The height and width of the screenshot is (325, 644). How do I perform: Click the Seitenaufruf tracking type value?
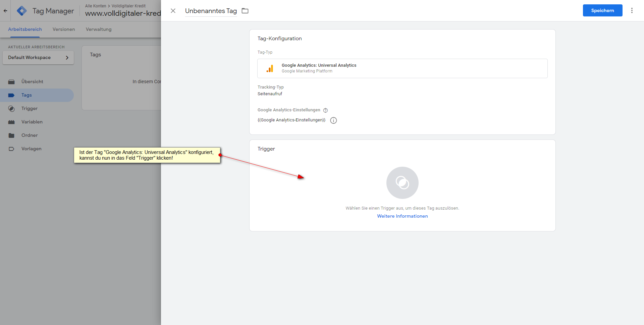tap(270, 94)
